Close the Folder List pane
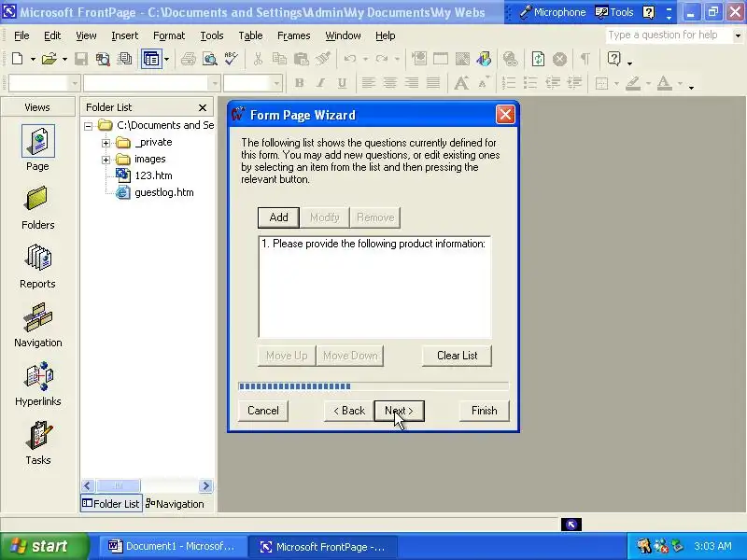Viewport: 747px width, 560px height. (203, 108)
